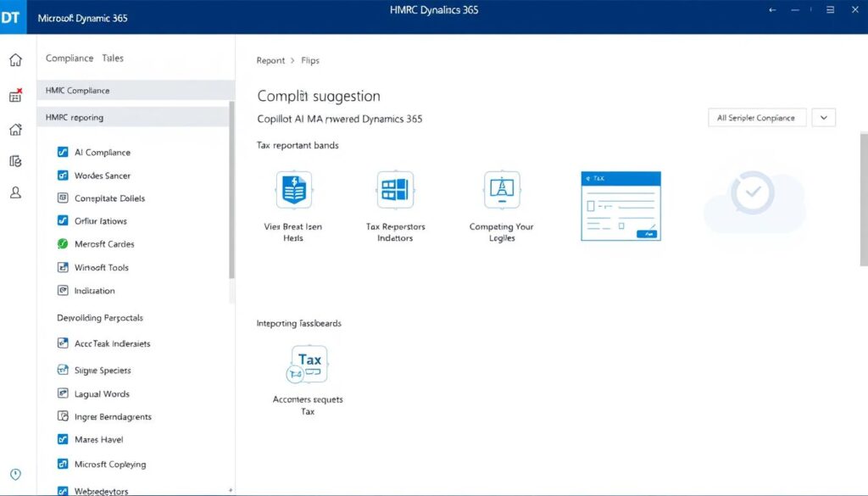Open the user profile icon in rail
868x496 pixels.
15,192
